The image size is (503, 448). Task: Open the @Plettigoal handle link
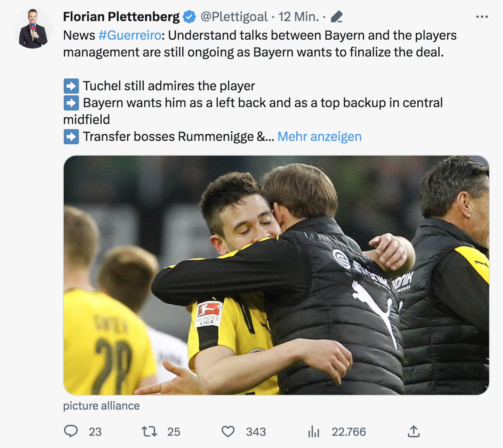234,17
